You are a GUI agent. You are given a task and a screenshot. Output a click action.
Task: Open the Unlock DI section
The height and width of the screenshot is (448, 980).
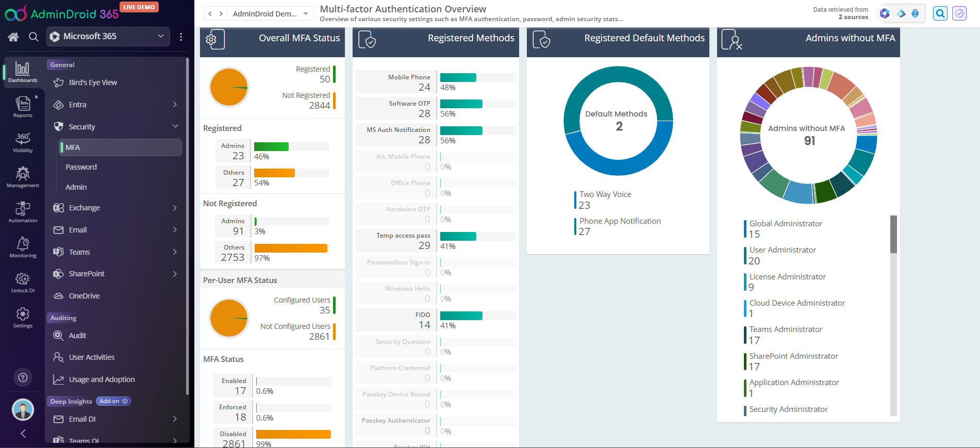(x=23, y=282)
